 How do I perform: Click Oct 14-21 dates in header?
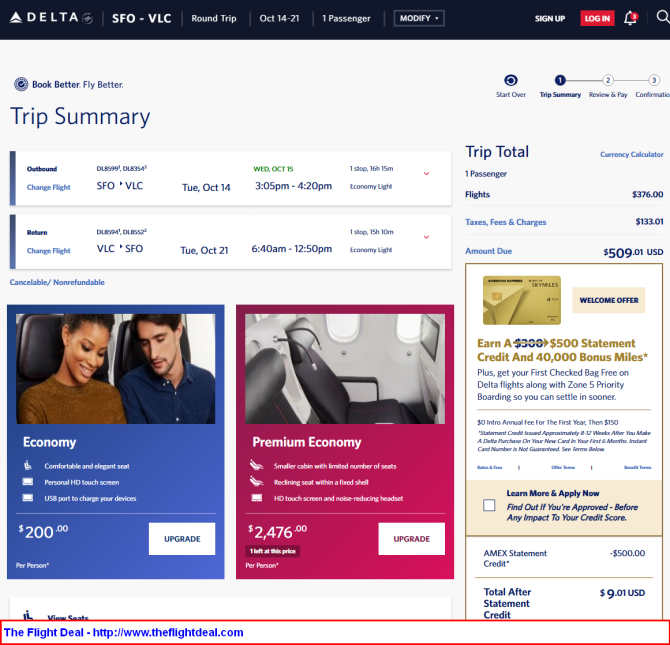pos(279,18)
